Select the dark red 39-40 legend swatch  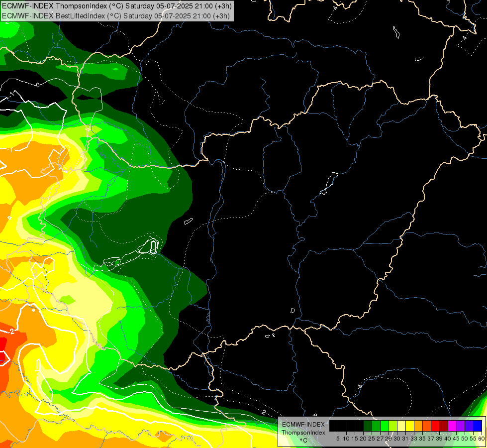pos(444,426)
